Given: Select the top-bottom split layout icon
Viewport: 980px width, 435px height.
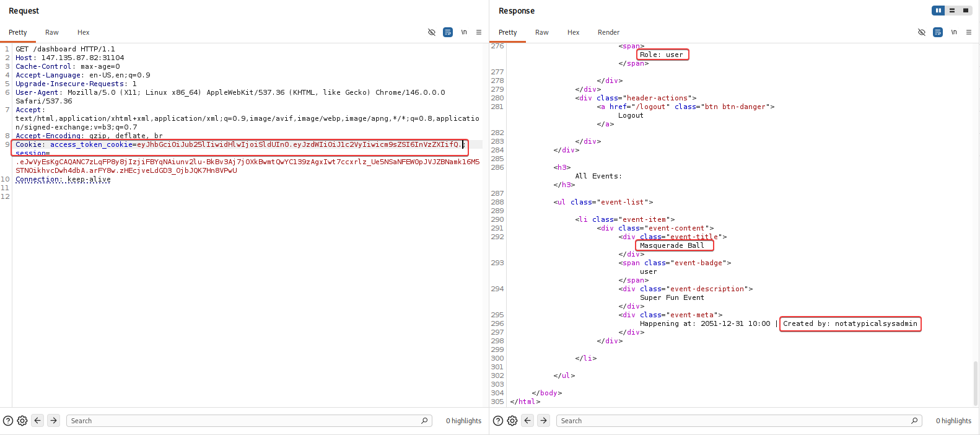Looking at the screenshot, I should (952, 11).
